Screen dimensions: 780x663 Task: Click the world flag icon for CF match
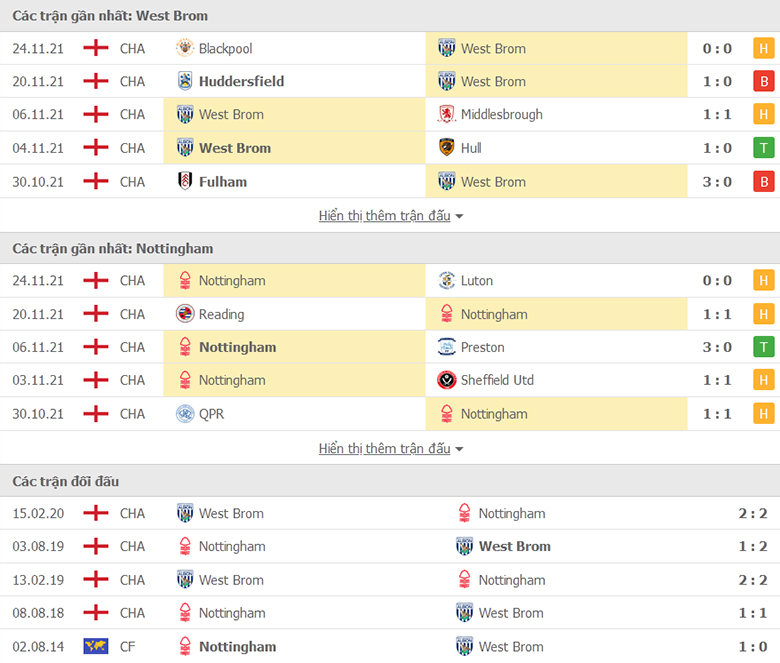(96, 647)
